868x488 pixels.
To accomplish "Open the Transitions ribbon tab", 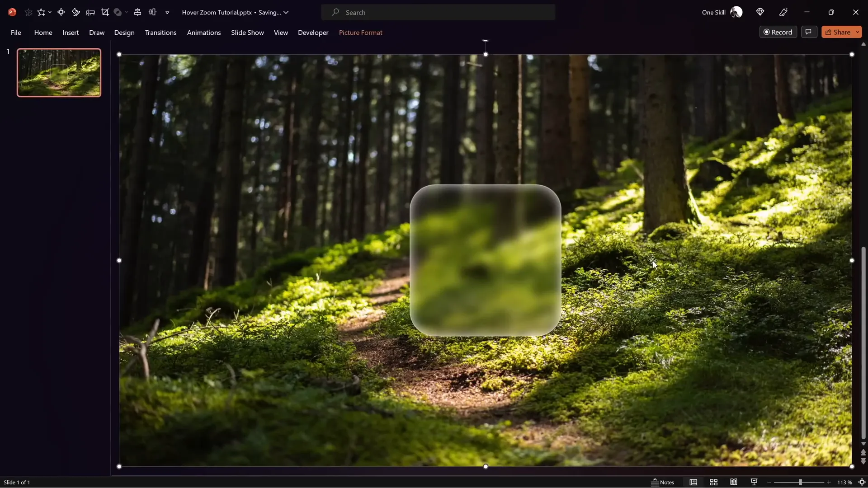I will [x=161, y=33].
